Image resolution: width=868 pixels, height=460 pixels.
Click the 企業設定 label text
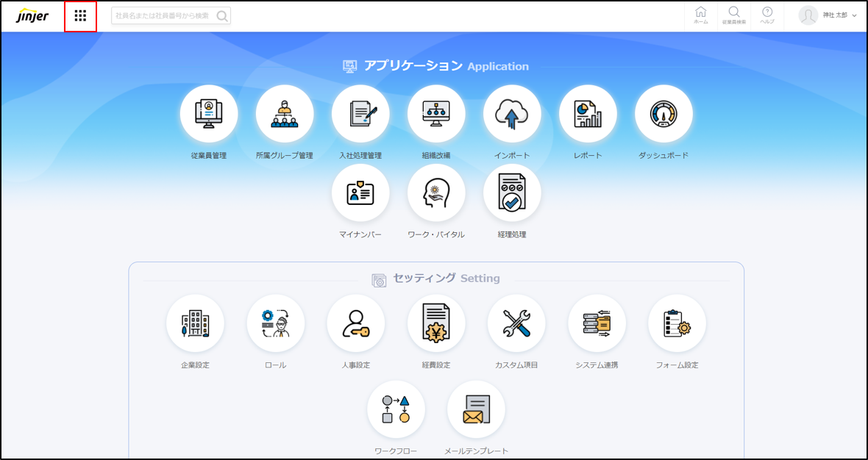[x=196, y=365]
